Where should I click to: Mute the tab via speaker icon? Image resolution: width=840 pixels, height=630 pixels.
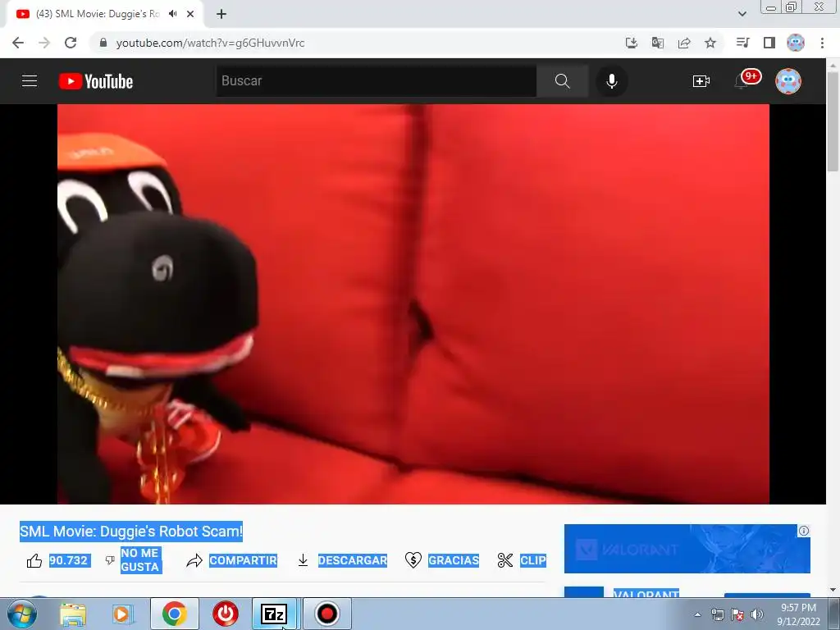[172, 14]
